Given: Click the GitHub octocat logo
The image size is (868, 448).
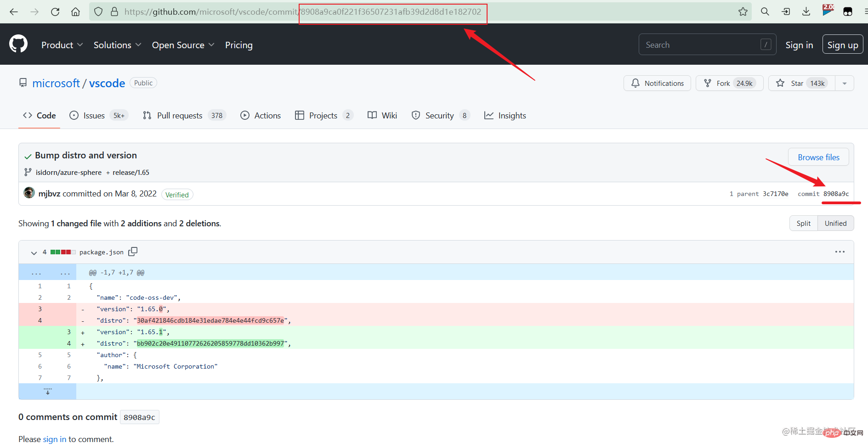Looking at the screenshot, I should 18,44.
